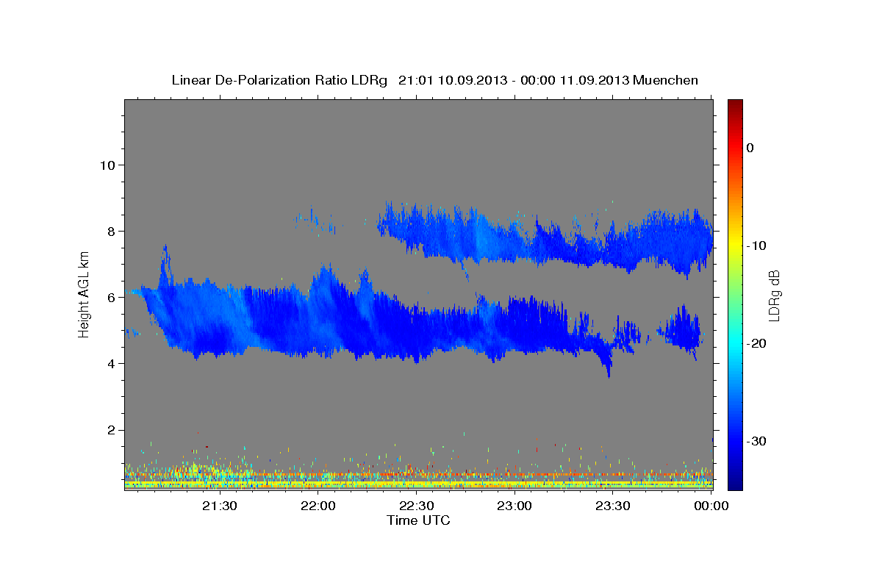Click the height tick label '8'
The image size is (882, 588).
coord(110,231)
